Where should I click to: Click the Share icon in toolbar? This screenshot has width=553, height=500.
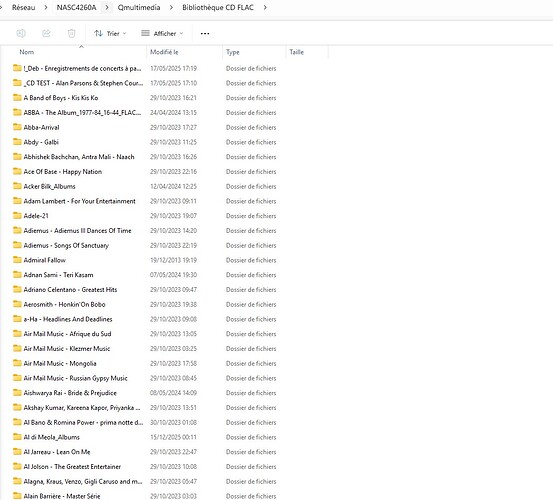tap(46, 33)
